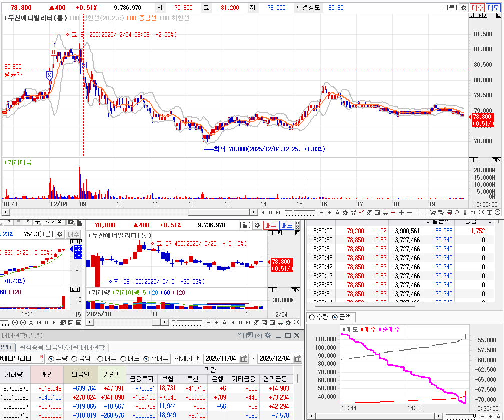Click the erase-all tool in the main chart toolbar
504x420 pixels.
point(441,213)
